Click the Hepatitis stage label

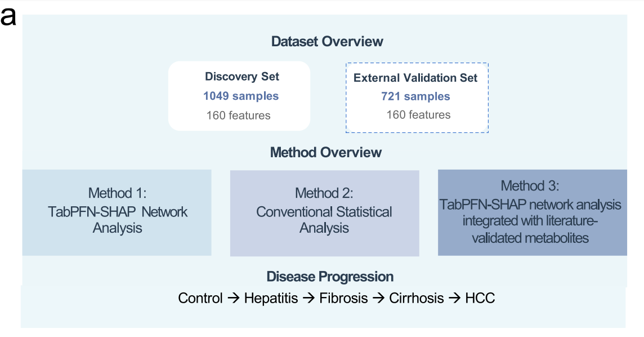271,298
